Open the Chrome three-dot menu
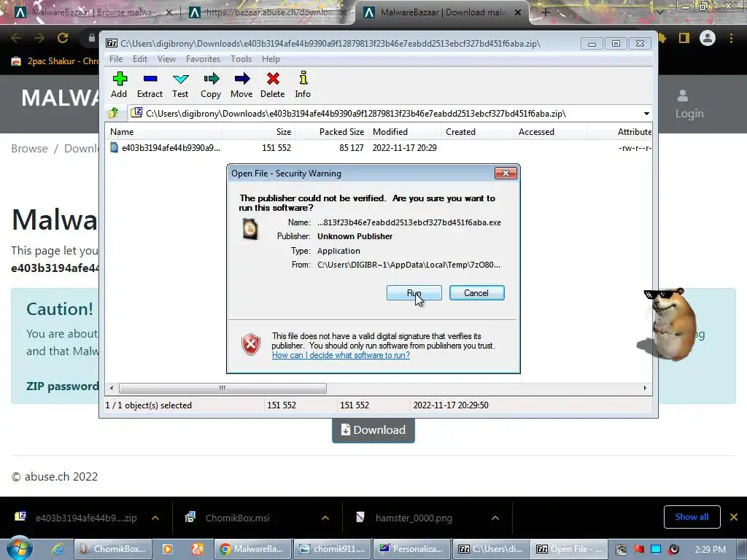Viewport: 747px width, 560px height. pos(731,38)
